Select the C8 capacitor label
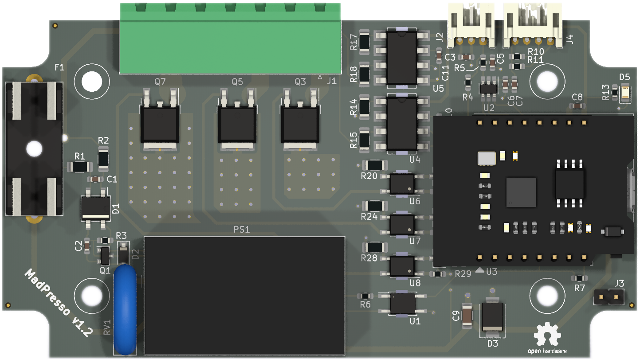 coord(577,97)
